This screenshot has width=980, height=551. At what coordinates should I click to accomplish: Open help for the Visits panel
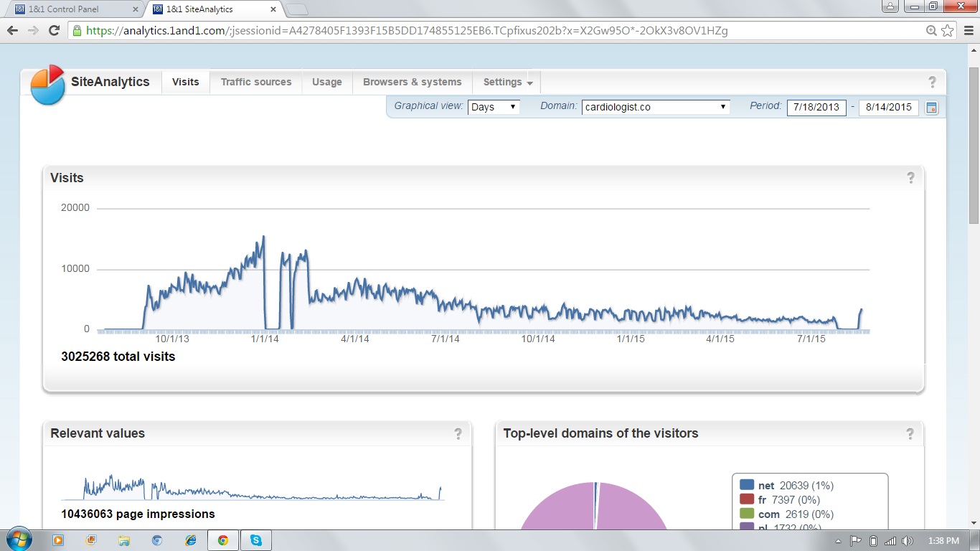tap(910, 178)
